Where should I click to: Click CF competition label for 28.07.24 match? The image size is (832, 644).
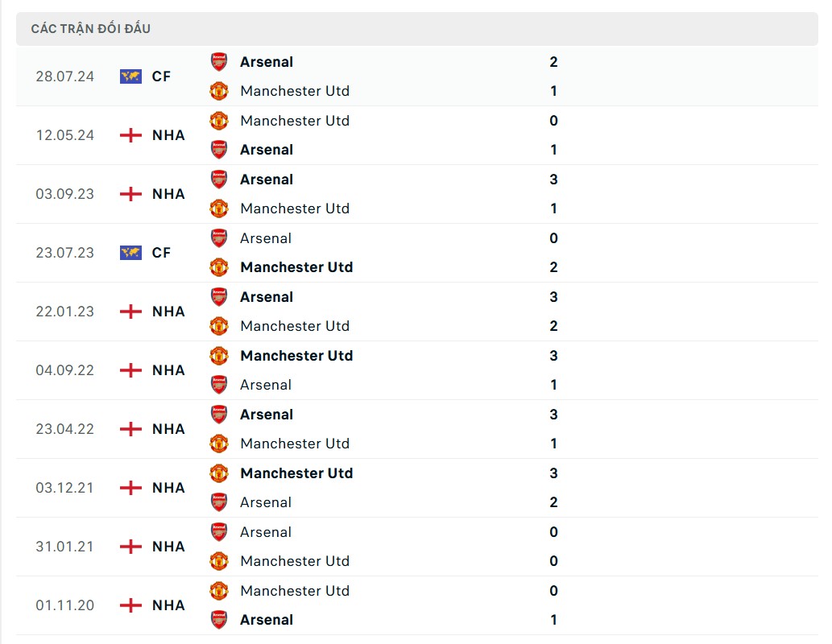[161, 76]
